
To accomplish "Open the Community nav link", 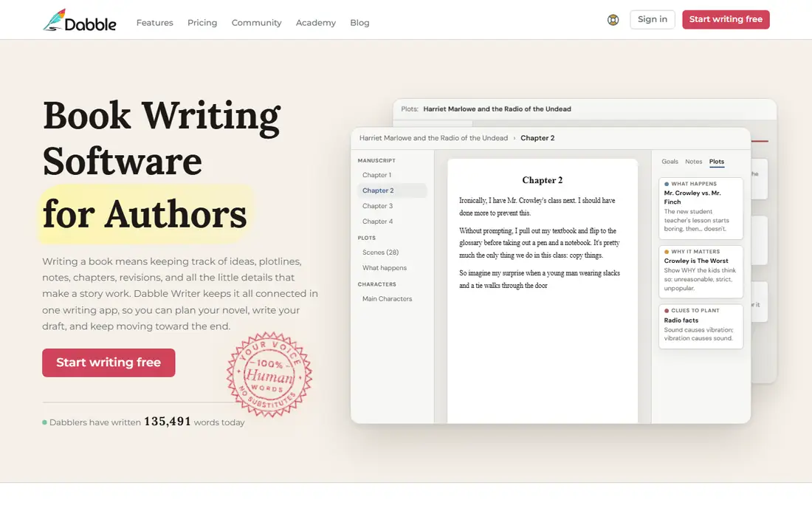I will pyautogui.click(x=256, y=23).
